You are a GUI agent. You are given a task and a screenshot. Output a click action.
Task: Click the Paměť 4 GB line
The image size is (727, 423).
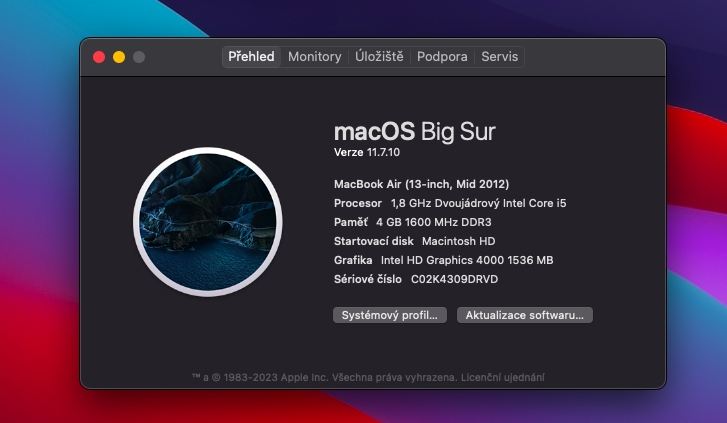click(x=412, y=222)
